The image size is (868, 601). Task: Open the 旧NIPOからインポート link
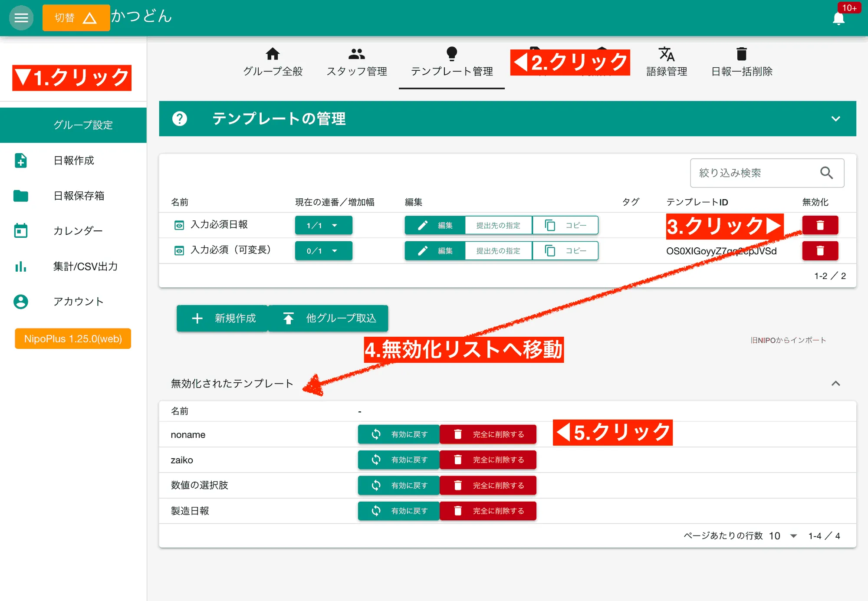point(788,340)
